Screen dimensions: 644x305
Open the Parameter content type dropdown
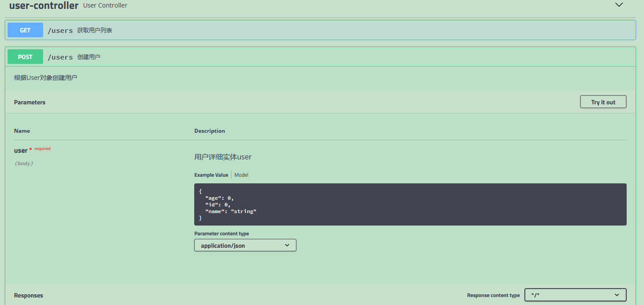coord(245,245)
